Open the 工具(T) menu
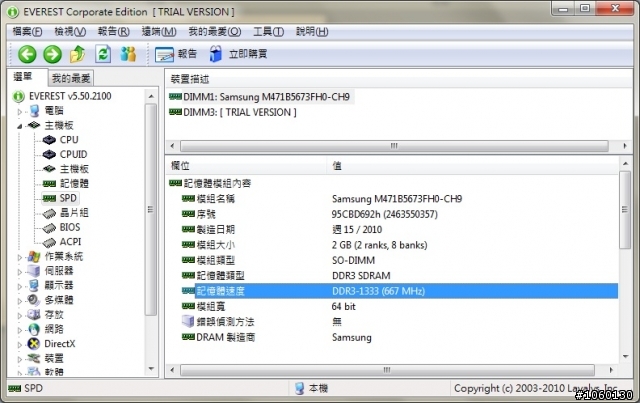The height and width of the screenshot is (403, 640). click(269, 31)
